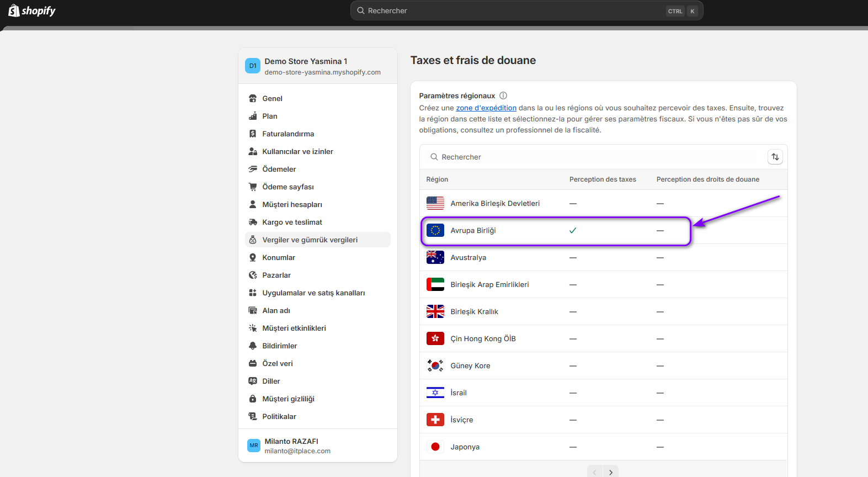Open the Güney Kore region row
The height and width of the screenshot is (477, 868).
603,365
